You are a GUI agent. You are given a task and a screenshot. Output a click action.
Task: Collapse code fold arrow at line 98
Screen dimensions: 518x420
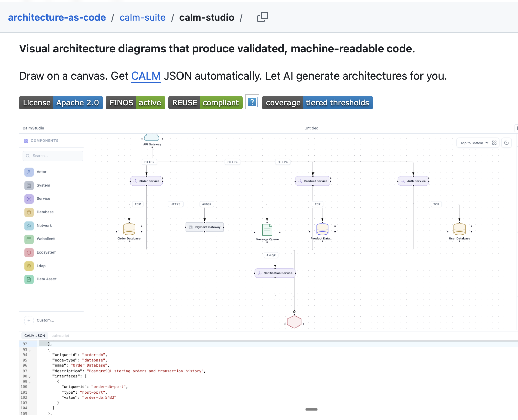tap(30, 377)
